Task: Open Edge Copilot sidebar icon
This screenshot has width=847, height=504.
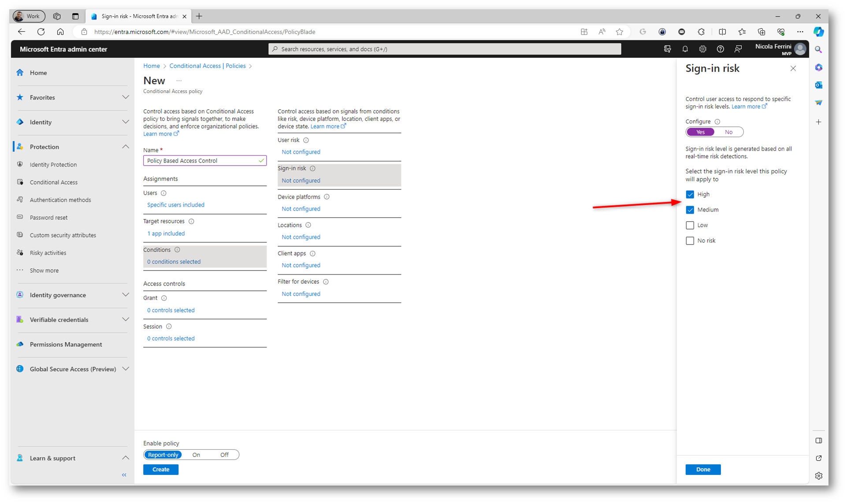Action: pyautogui.click(x=818, y=32)
